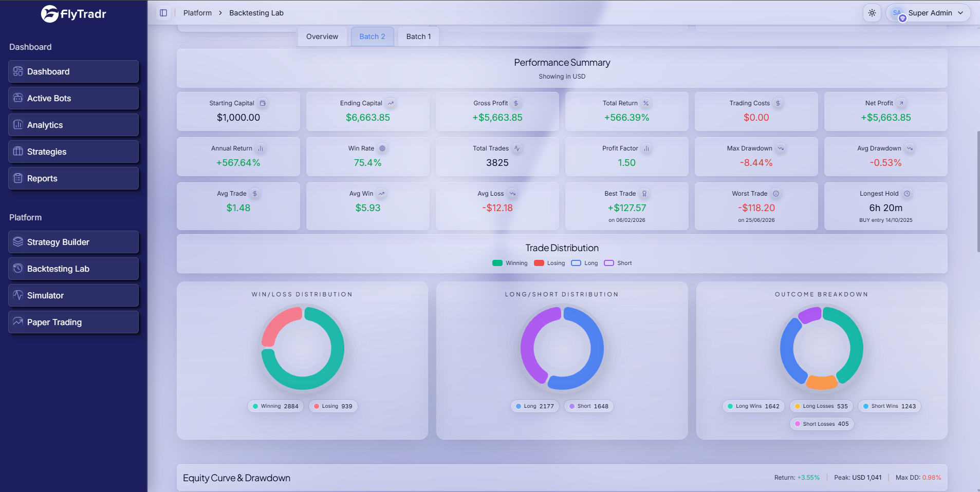Click the Platform breadcrumb link
This screenshot has width=980, height=492.
197,13
